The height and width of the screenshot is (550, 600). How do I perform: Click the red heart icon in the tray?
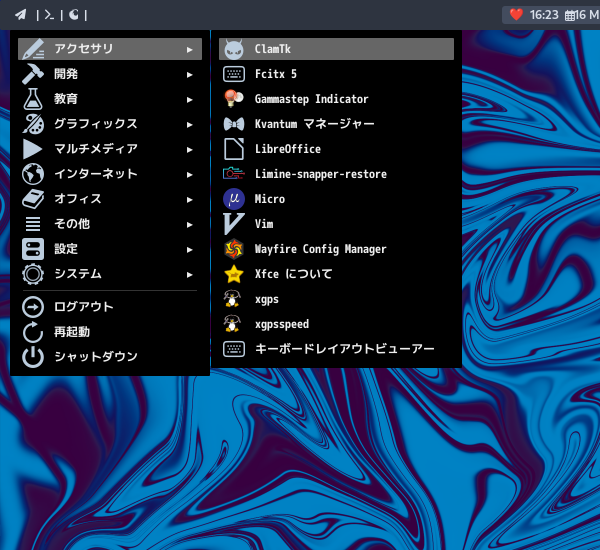click(516, 15)
